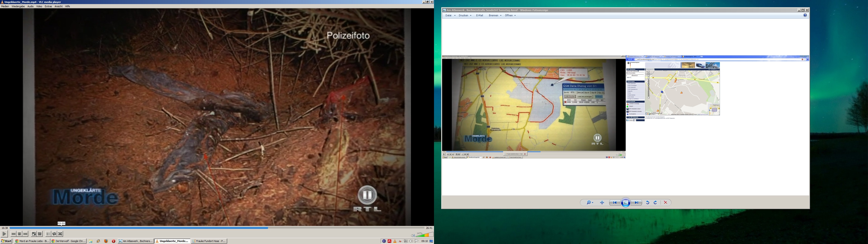Open Fotoanzeige help question mark icon
Screen dimensions: 868x244
tap(805, 16)
